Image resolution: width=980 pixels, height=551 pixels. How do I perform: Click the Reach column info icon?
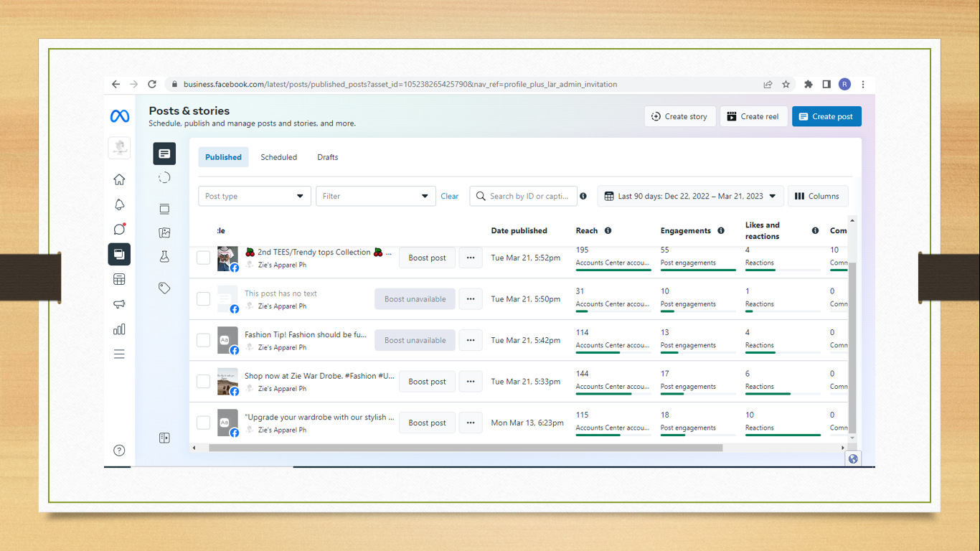(x=608, y=231)
